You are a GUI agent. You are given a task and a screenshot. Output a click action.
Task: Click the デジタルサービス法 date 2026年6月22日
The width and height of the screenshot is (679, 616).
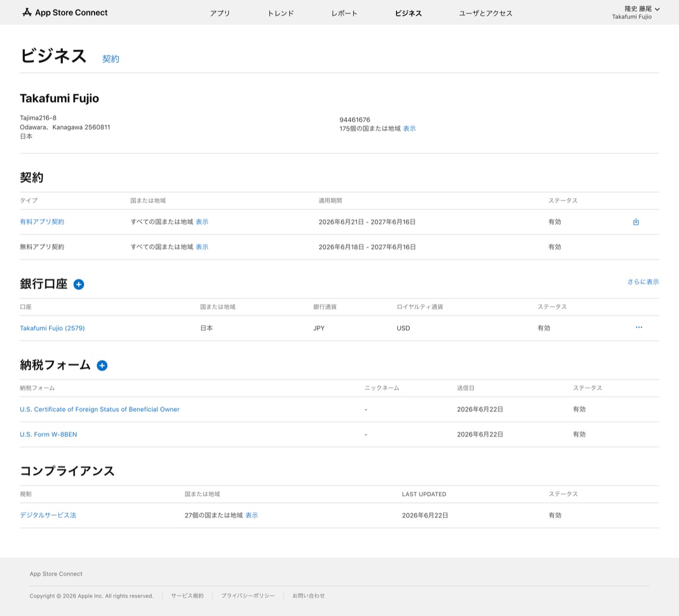coord(425,515)
